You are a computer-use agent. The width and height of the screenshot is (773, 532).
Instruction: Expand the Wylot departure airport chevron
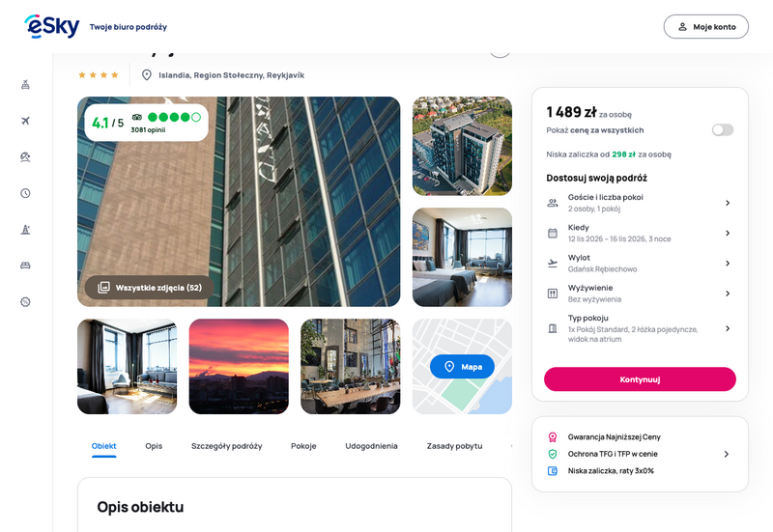pyautogui.click(x=728, y=264)
